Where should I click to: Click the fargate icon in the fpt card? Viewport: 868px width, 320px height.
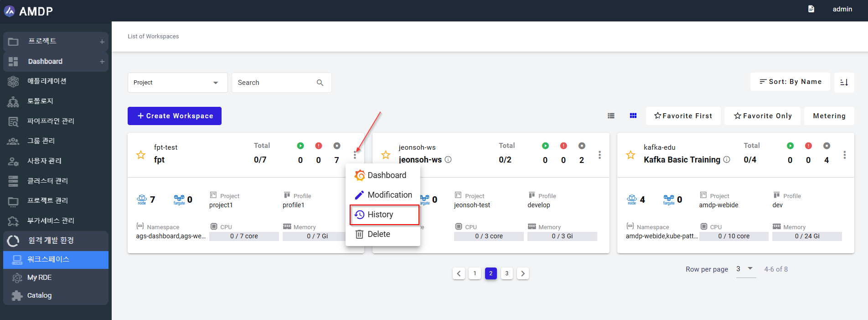179,199
